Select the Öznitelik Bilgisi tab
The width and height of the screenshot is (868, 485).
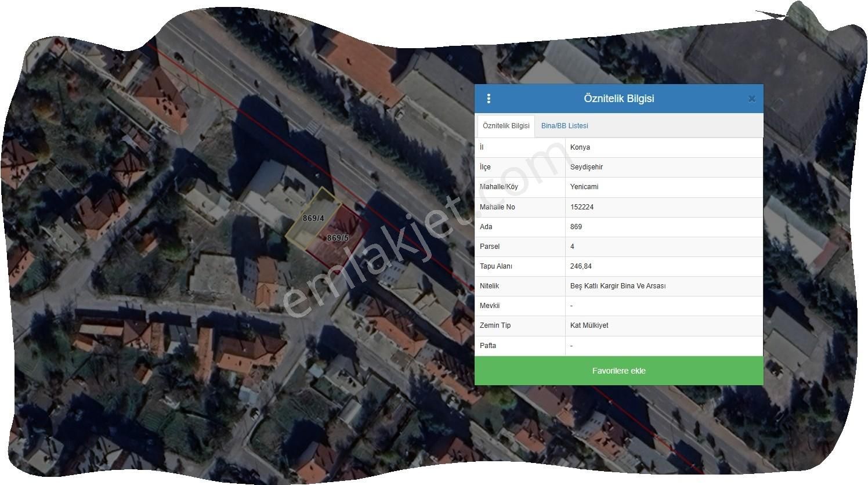pos(506,126)
